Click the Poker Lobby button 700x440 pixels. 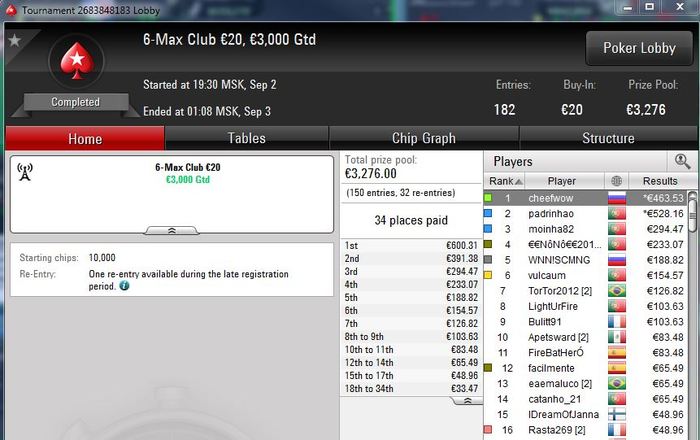[x=639, y=48]
